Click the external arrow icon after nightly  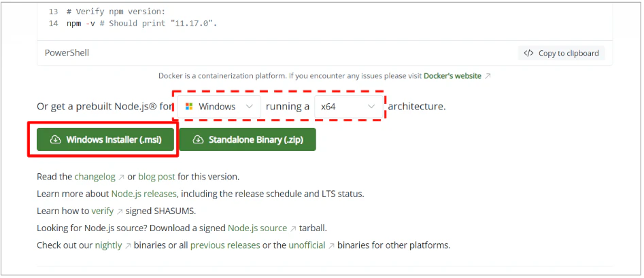[128, 246]
